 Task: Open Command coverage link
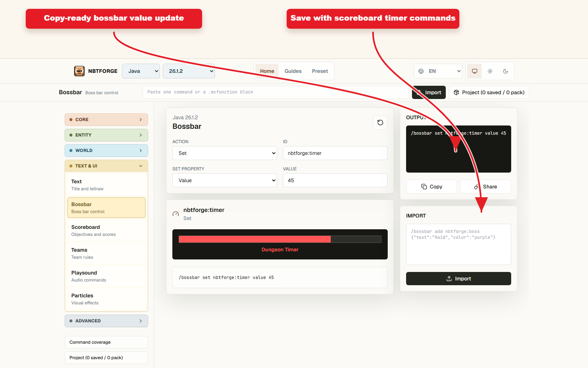[106, 342]
